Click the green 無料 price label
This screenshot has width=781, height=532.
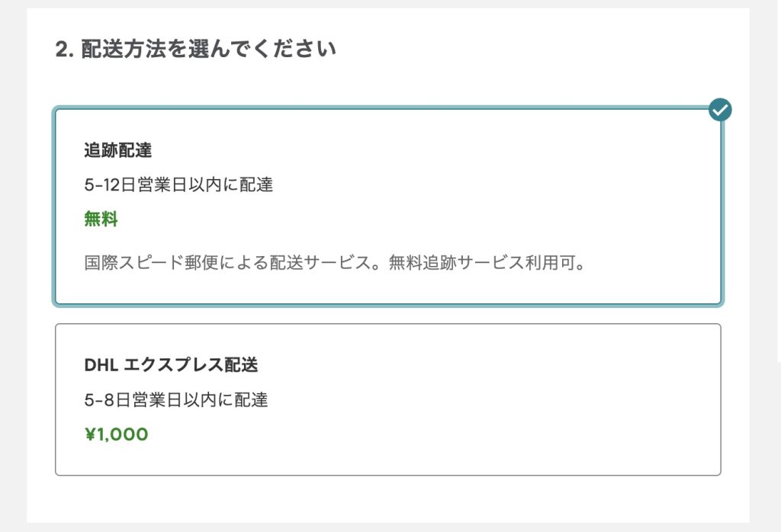pos(101,220)
